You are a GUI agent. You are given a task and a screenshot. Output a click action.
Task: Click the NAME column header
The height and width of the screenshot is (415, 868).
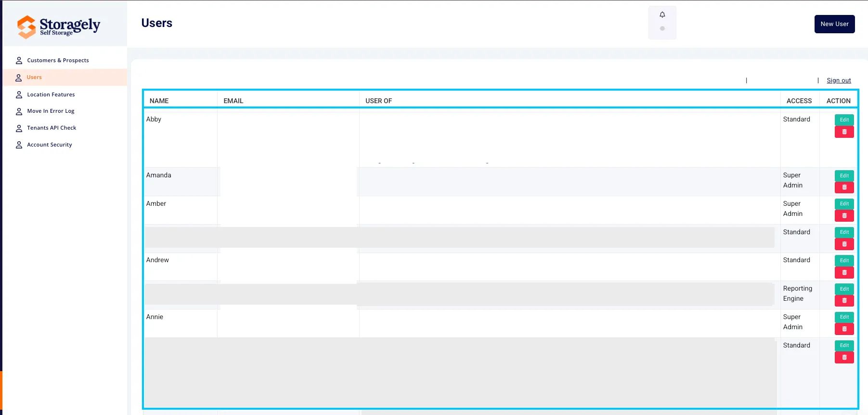tap(159, 101)
